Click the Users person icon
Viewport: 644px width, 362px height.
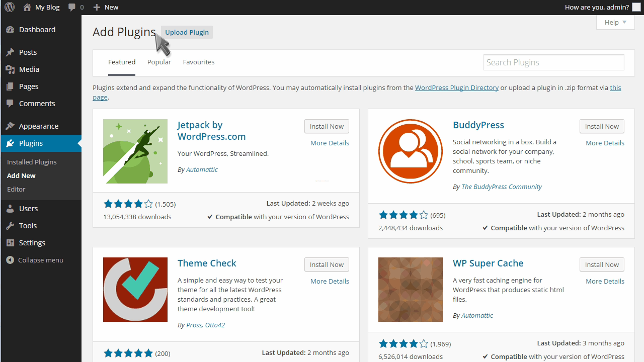pyautogui.click(x=10, y=209)
